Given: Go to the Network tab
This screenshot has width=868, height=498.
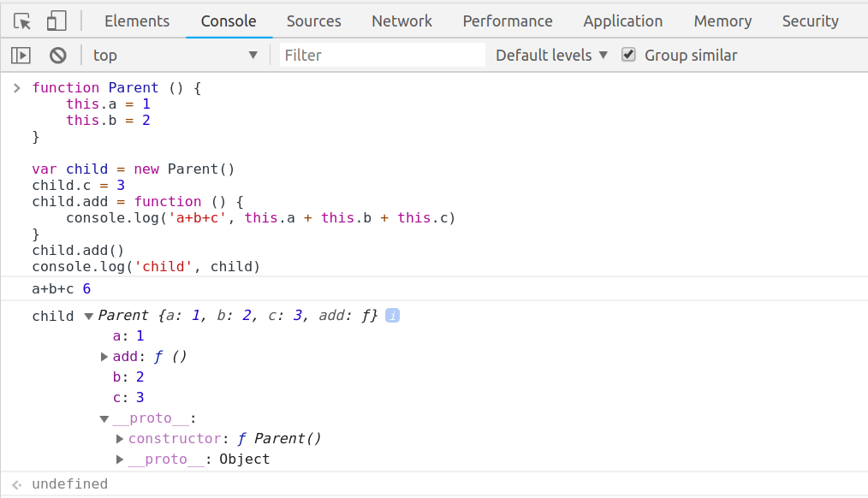Looking at the screenshot, I should 401,21.
